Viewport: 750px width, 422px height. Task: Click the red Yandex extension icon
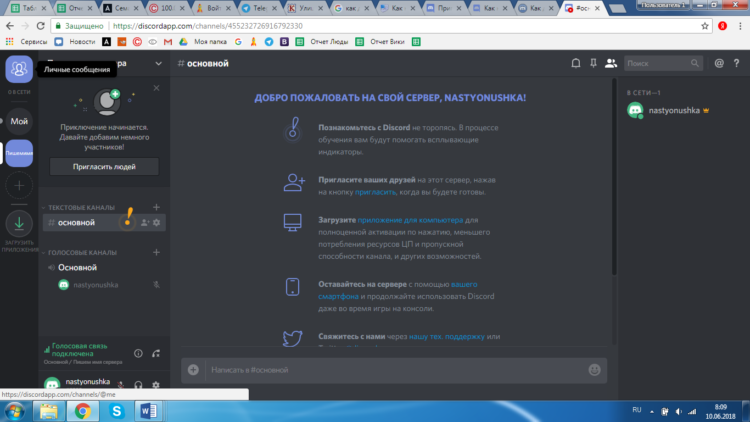pyautogui.click(x=723, y=26)
